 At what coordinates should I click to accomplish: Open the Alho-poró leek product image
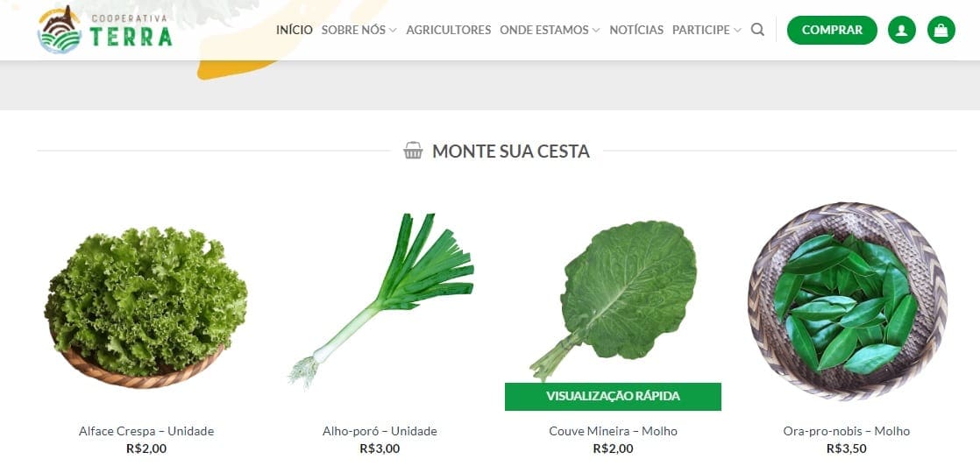pos(380,301)
